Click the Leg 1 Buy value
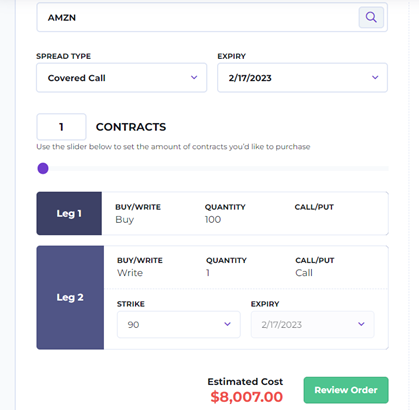The image size is (419, 410). 125,220
